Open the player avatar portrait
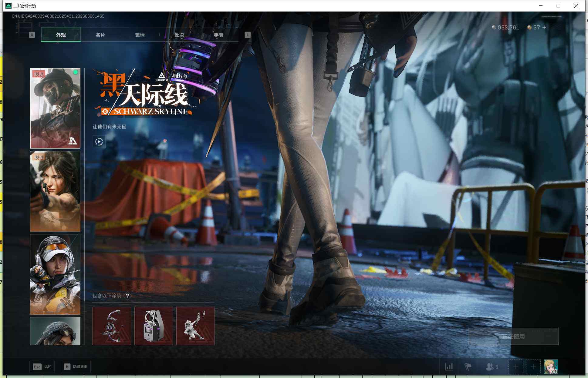The height and width of the screenshot is (378, 588). pos(551,367)
